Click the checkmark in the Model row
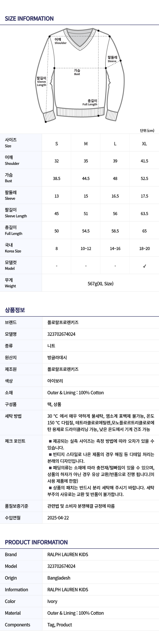Screen dimensions: 159x644 coord(144,266)
